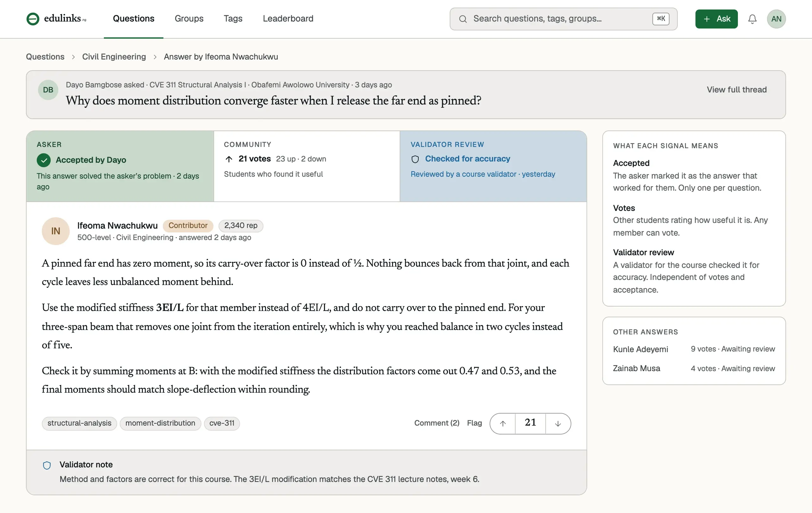Image resolution: width=812 pixels, height=513 pixels.
Task: Click the vote count 21 between arrows
Action: pyautogui.click(x=530, y=423)
